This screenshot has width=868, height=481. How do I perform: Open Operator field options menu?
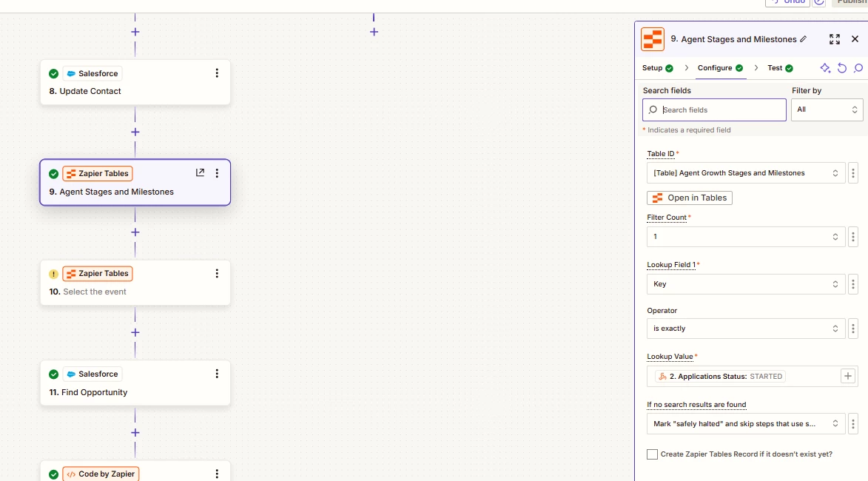(853, 329)
